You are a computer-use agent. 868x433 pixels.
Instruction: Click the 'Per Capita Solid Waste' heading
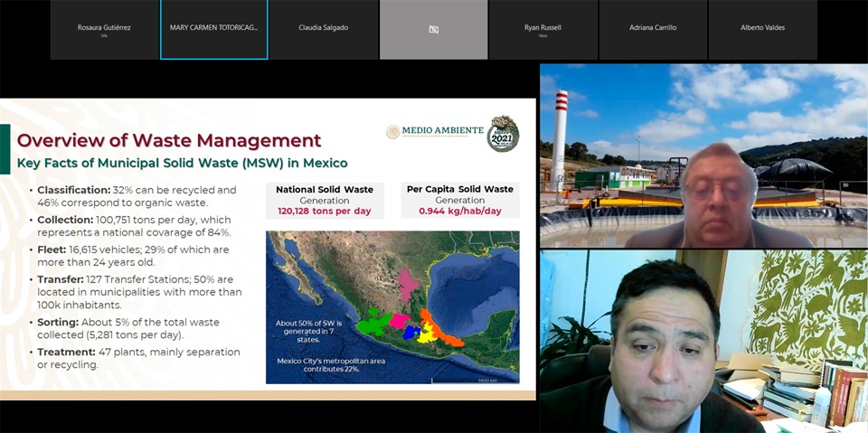click(x=460, y=189)
